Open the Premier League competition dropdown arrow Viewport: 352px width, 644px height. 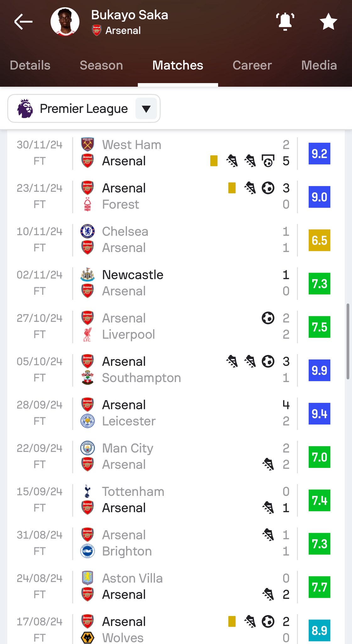pos(146,108)
